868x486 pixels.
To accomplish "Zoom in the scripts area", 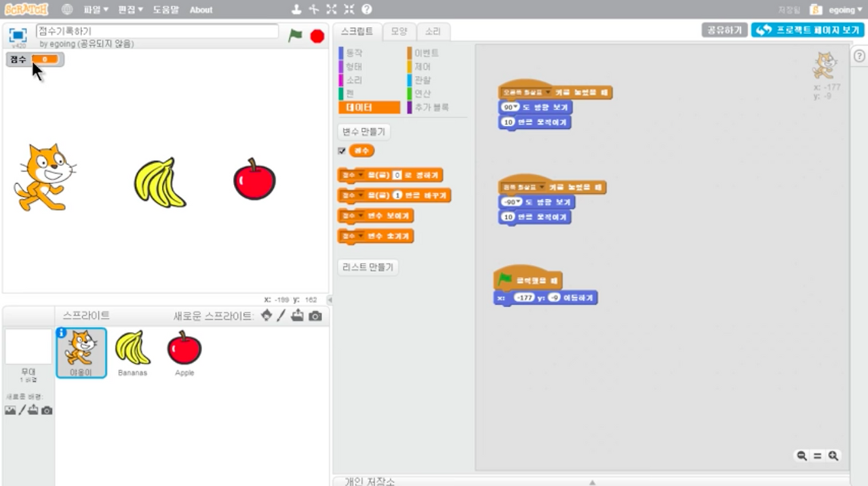I will click(x=833, y=456).
